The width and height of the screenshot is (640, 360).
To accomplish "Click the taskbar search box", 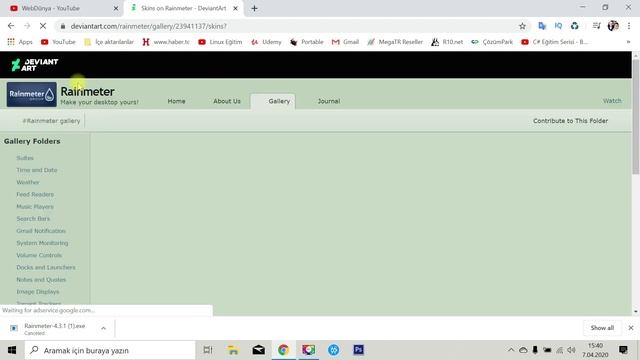I will pyautogui.click(x=110, y=350).
